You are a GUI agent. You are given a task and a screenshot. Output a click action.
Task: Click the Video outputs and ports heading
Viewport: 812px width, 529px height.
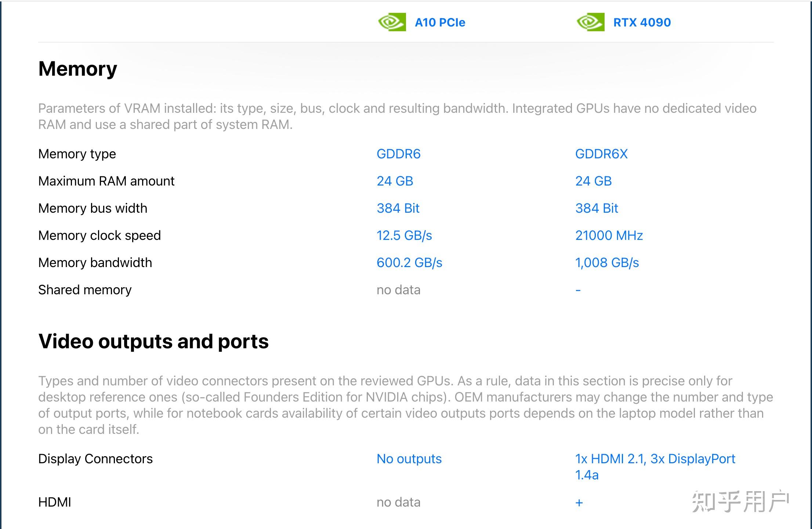point(153,341)
